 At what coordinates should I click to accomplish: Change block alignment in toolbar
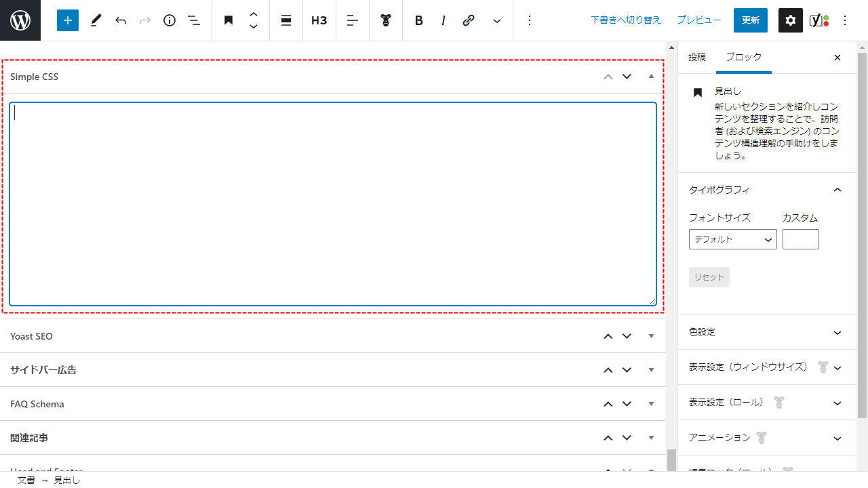[286, 20]
